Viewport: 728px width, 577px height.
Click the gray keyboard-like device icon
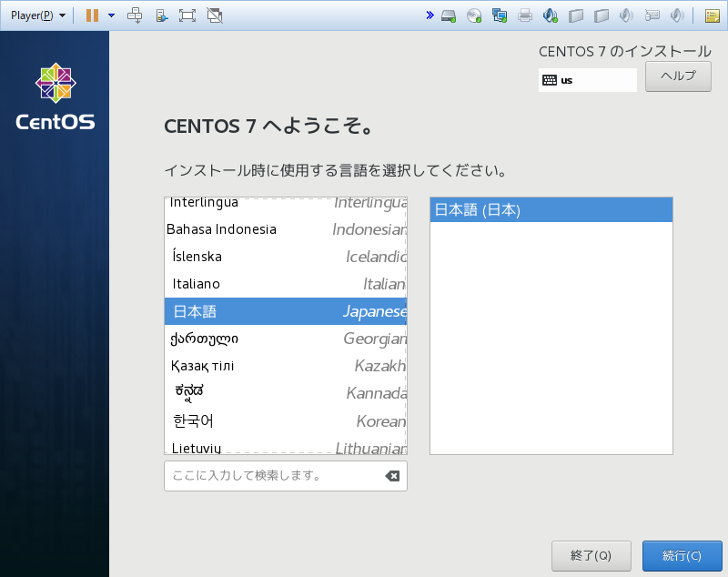[652, 15]
